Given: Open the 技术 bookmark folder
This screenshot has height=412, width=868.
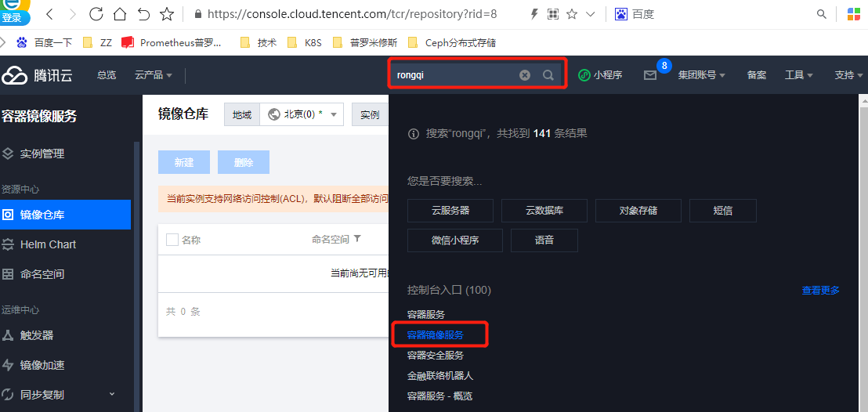Looking at the screenshot, I should pos(259,42).
